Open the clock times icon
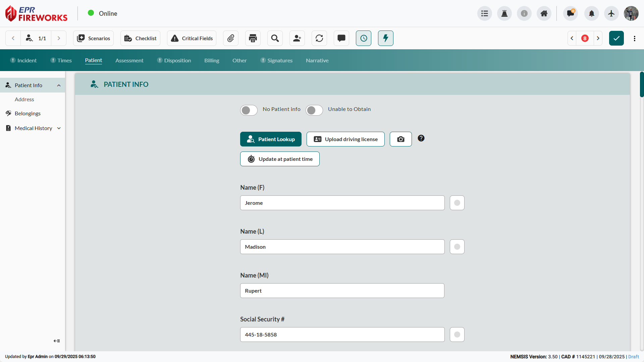The height and width of the screenshot is (362, 644). [364, 38]
